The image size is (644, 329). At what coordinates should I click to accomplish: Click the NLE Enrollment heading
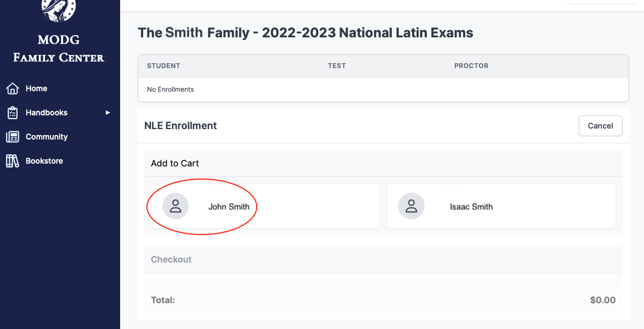pos(180,126)
